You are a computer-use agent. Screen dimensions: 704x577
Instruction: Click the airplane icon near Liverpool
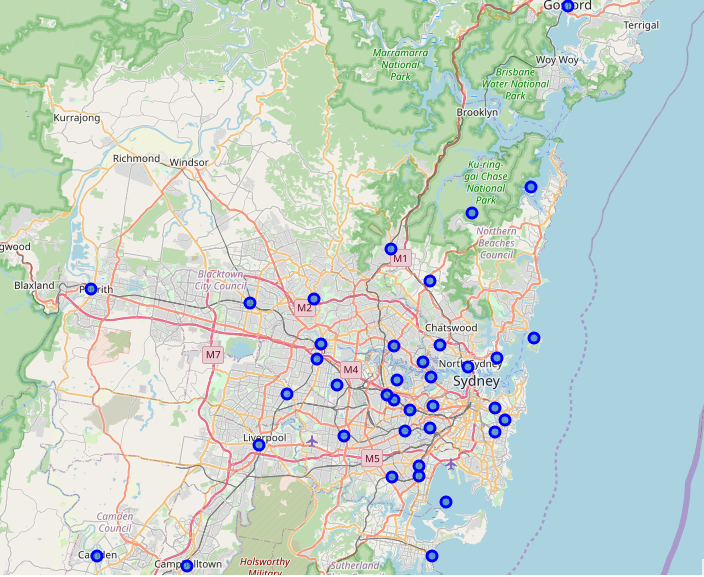click(x=312, y=441)
